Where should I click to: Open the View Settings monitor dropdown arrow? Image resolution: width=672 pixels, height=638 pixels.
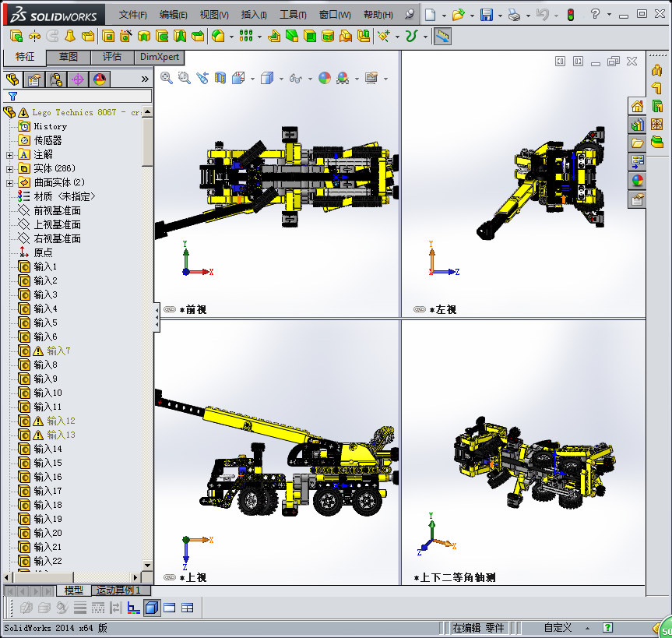pos(385,79)
